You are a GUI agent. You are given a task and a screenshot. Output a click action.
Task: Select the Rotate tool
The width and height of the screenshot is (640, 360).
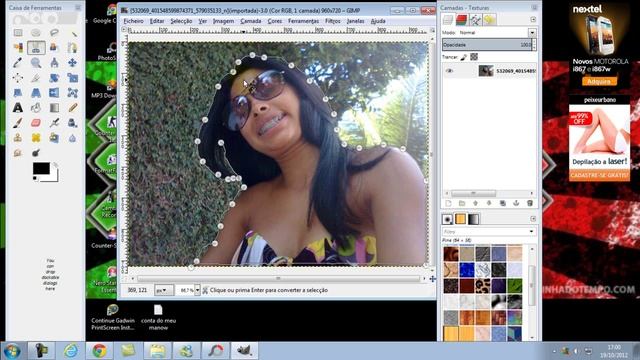pos(54,78)
